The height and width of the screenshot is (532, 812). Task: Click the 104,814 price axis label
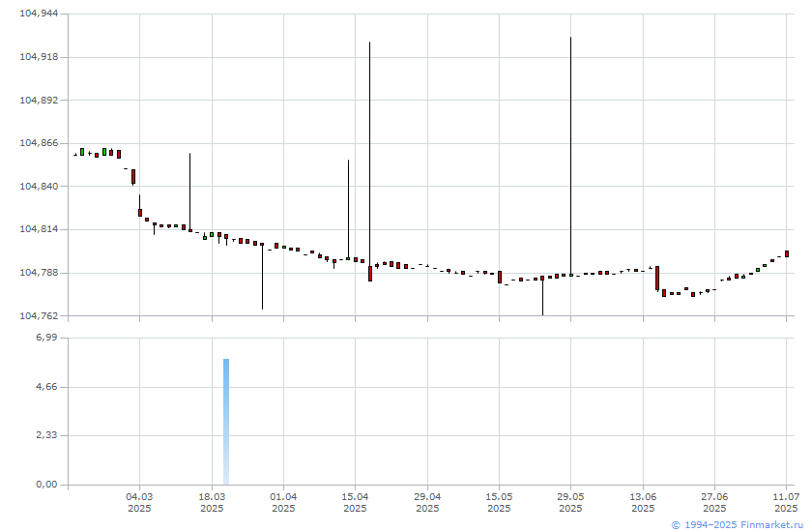(x=38, y=229)
